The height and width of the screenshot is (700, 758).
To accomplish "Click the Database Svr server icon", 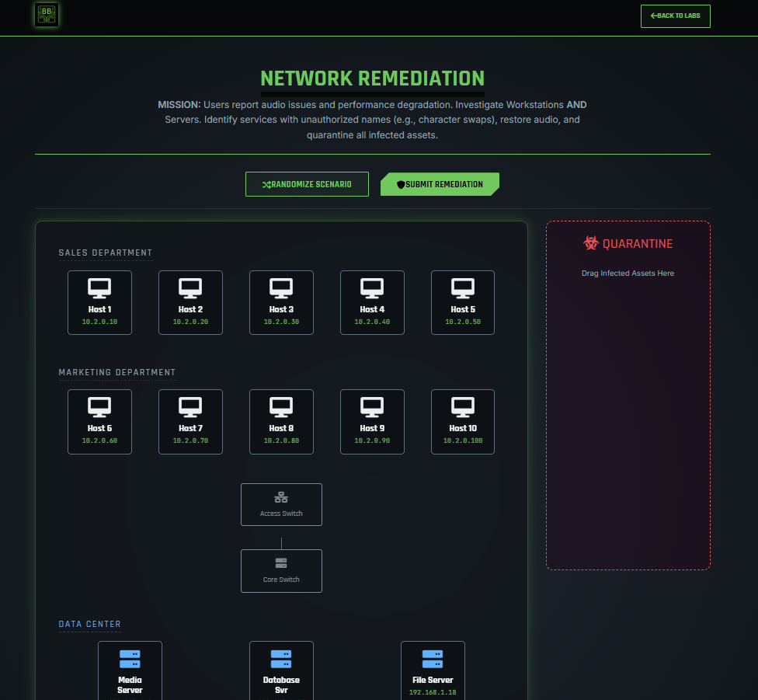I will [281, 670].
